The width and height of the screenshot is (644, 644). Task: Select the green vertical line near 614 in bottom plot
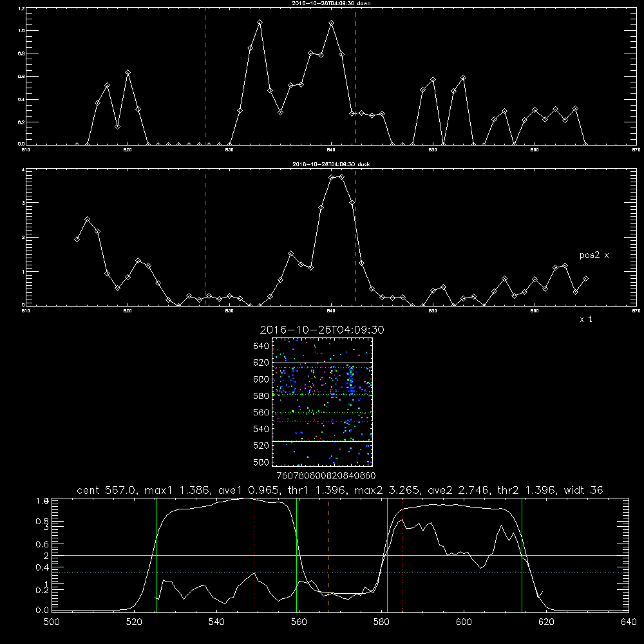coord(522,554)
